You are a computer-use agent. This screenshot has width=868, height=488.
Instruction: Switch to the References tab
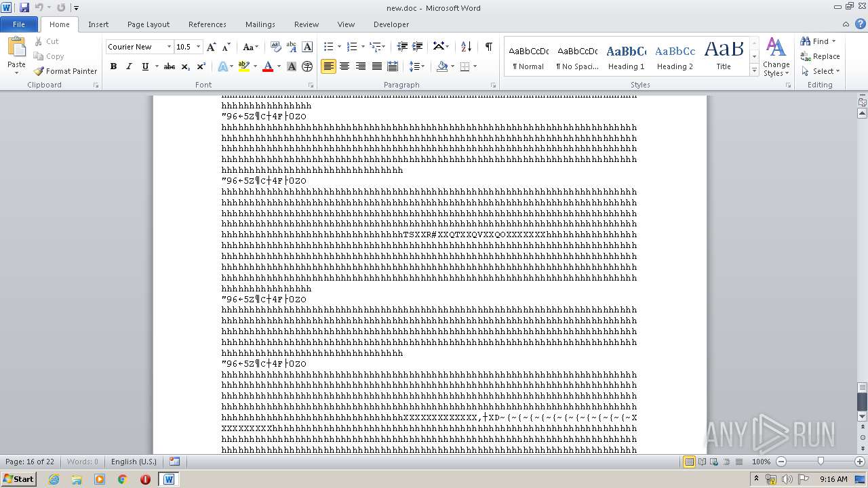tap(208, 24)
